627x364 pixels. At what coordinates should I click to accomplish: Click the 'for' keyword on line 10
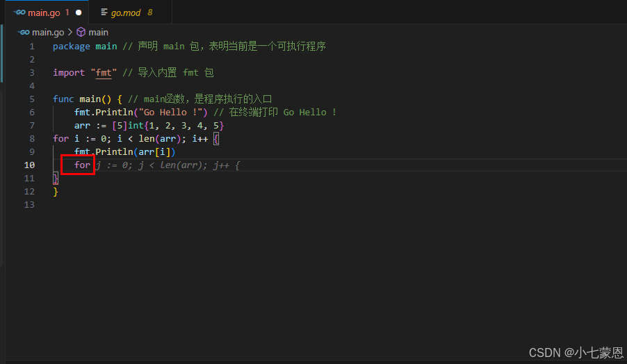tap(83, 165)
